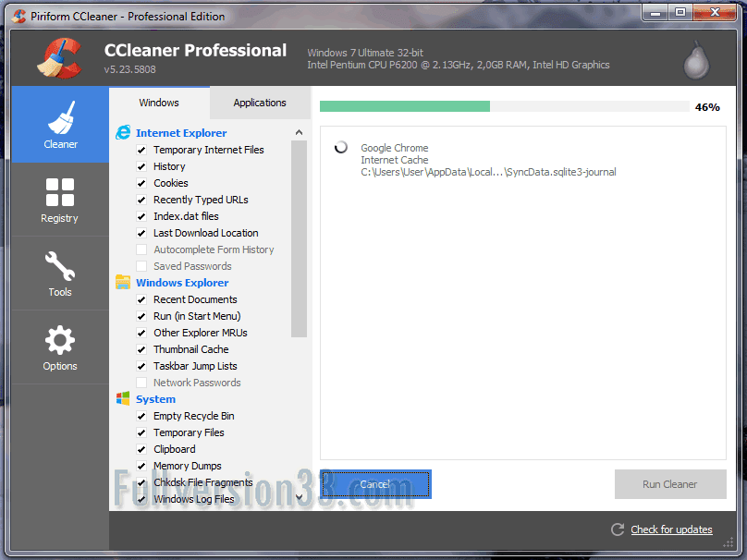Open the Registry section
The image size is (747, 560).
(60, 200)
